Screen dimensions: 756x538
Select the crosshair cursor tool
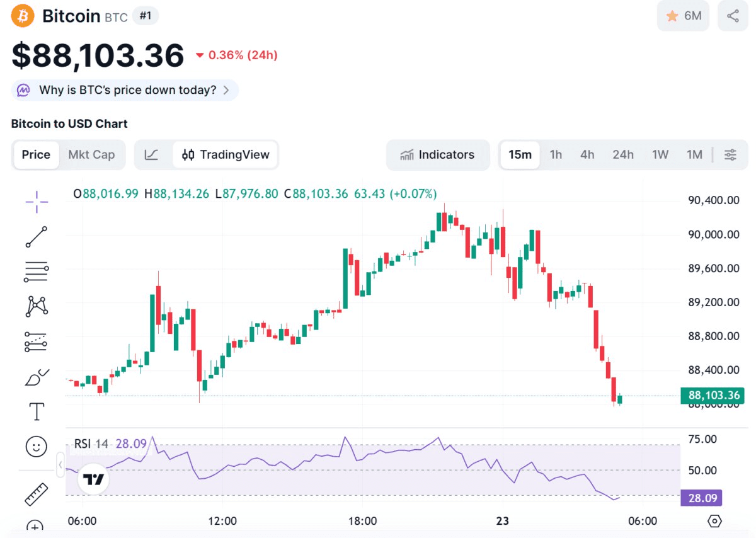[x=37, y=202]
